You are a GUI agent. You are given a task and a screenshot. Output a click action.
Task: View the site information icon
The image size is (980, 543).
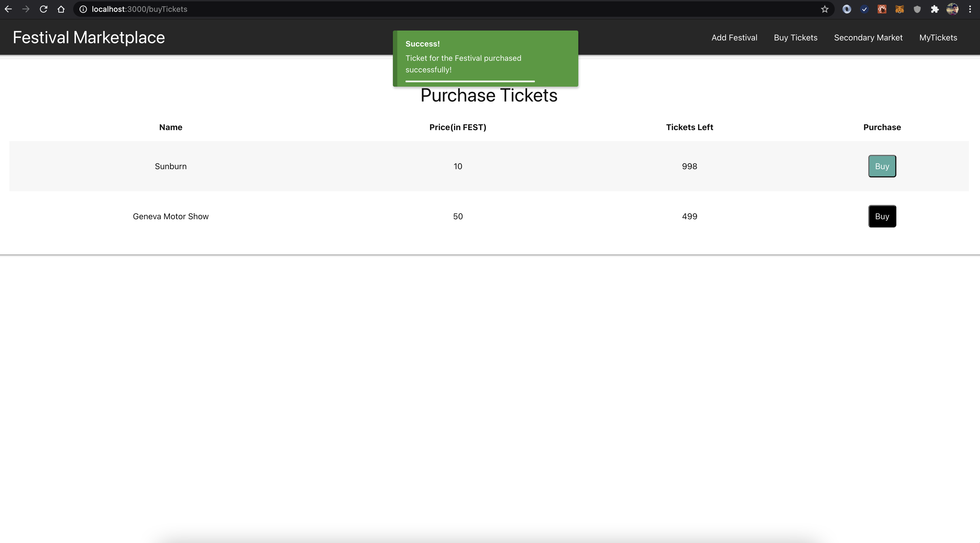click(83, 9)
